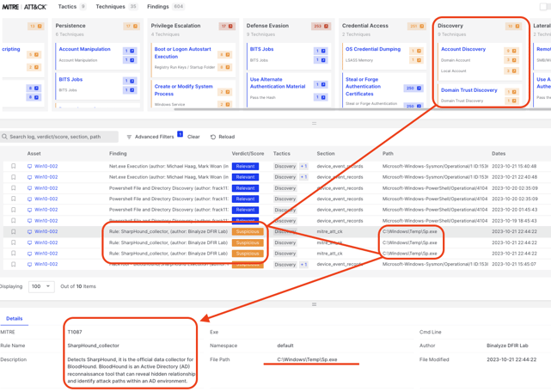The height and width of the screenshot is (392, 551).
Task: Click the filter lines icon beside Advanced Filters
Action: 129,137
